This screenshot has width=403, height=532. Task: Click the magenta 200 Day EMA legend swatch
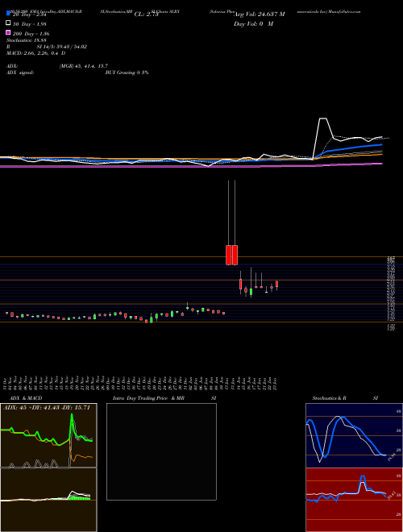(8, 32)
